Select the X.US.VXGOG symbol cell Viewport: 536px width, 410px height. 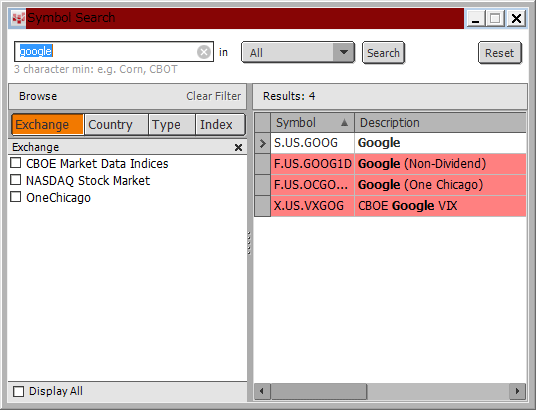point(312,206)
